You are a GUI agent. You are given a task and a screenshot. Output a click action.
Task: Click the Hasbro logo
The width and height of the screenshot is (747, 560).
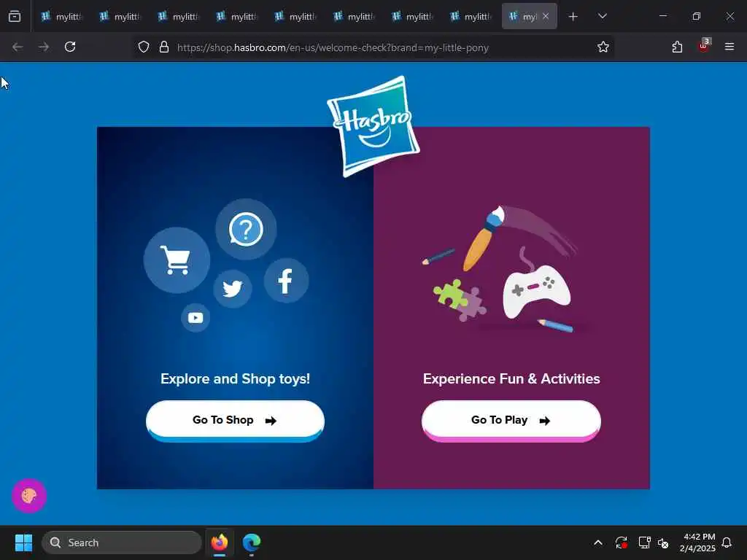tap(373, 126)
